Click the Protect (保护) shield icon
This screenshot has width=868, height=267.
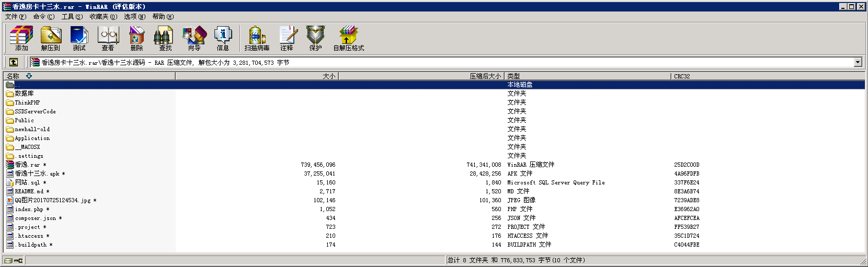[x=315, y=38]
